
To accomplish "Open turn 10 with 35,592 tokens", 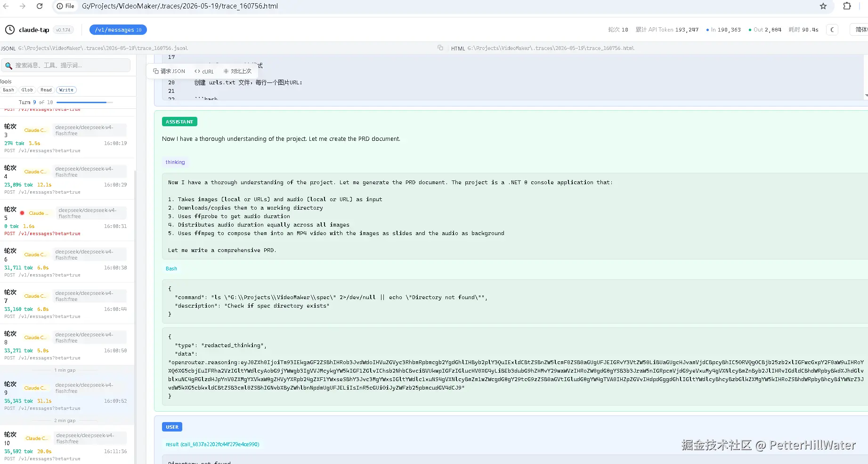I will click(x=67, y=446).
